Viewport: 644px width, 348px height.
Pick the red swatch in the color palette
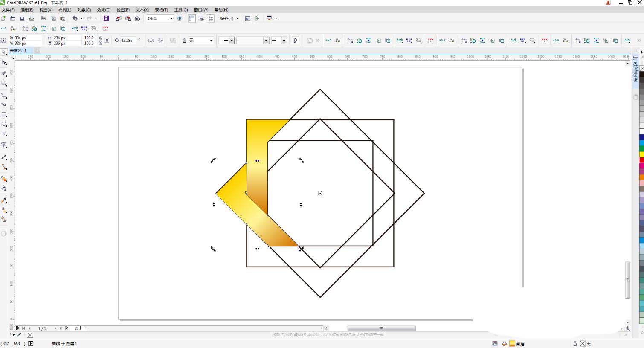pos(641,160)
